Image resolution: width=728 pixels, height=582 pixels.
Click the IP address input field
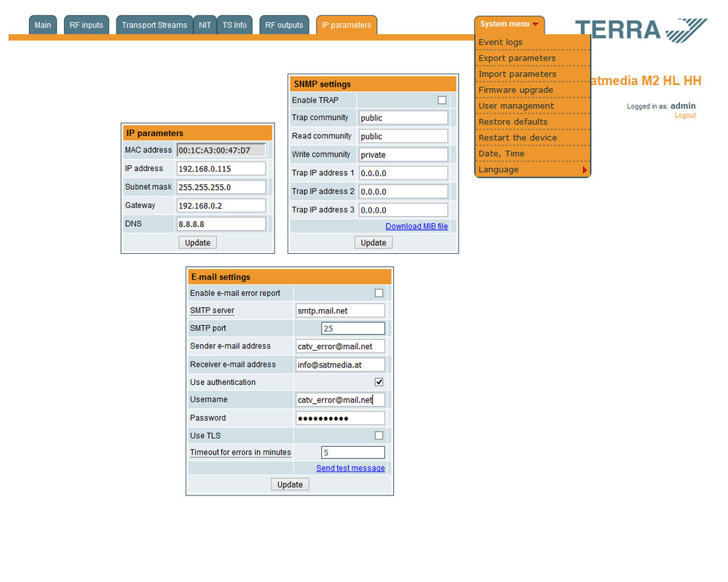[x=221, y=169]
